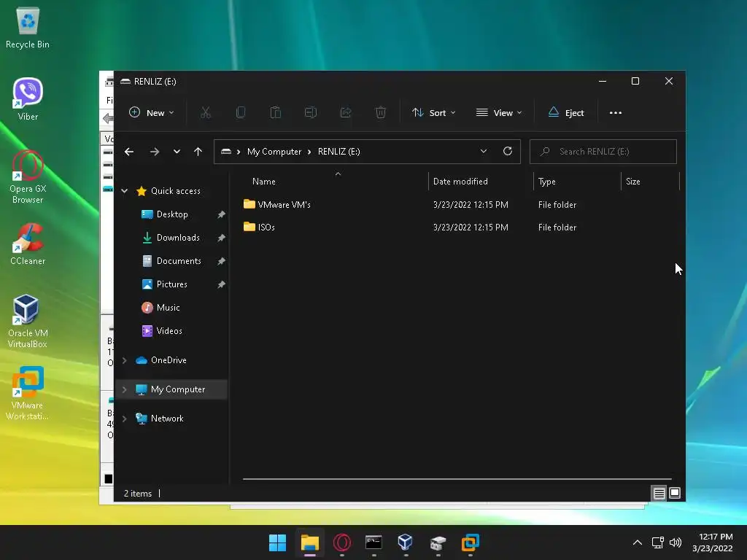Open the volume speaker tray icon
Viewport: 747px width, 560px height.
676,542
